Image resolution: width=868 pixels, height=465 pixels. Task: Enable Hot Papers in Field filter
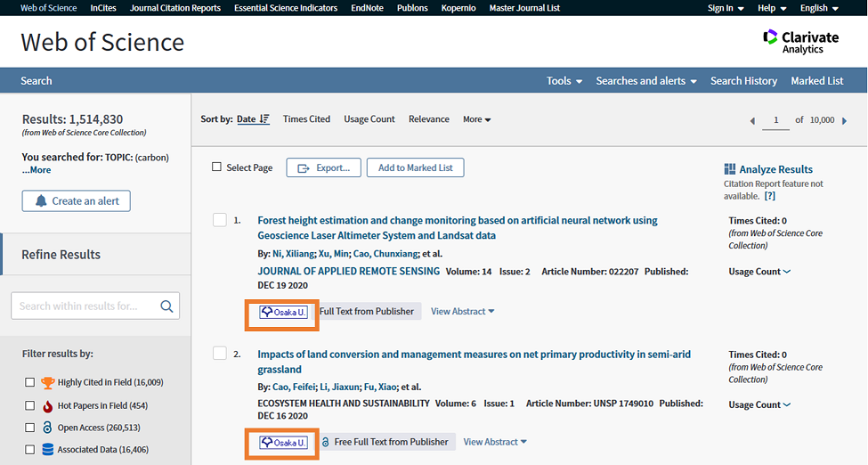pos(30,405)
